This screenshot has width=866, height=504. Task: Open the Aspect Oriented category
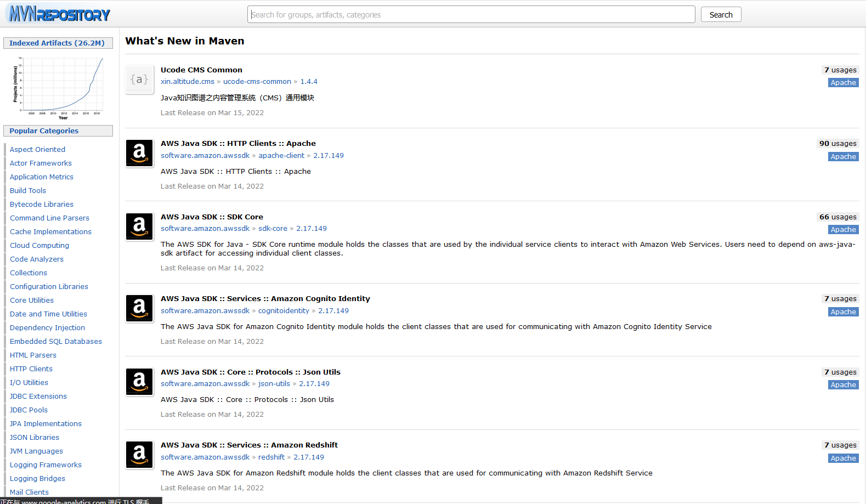[37, 149]
